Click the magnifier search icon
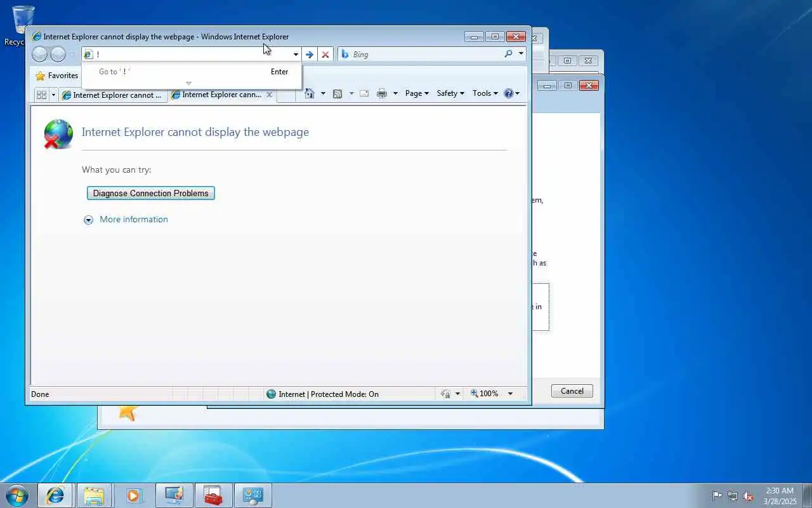The width and height of the screenshot is (812, 508). (x=508, y=54)
